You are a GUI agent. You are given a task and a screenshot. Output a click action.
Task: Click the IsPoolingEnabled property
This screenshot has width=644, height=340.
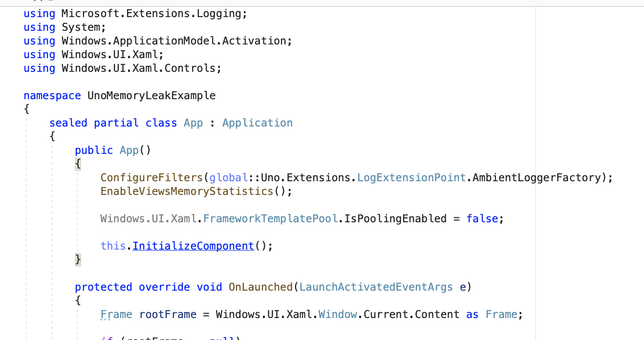395,218
